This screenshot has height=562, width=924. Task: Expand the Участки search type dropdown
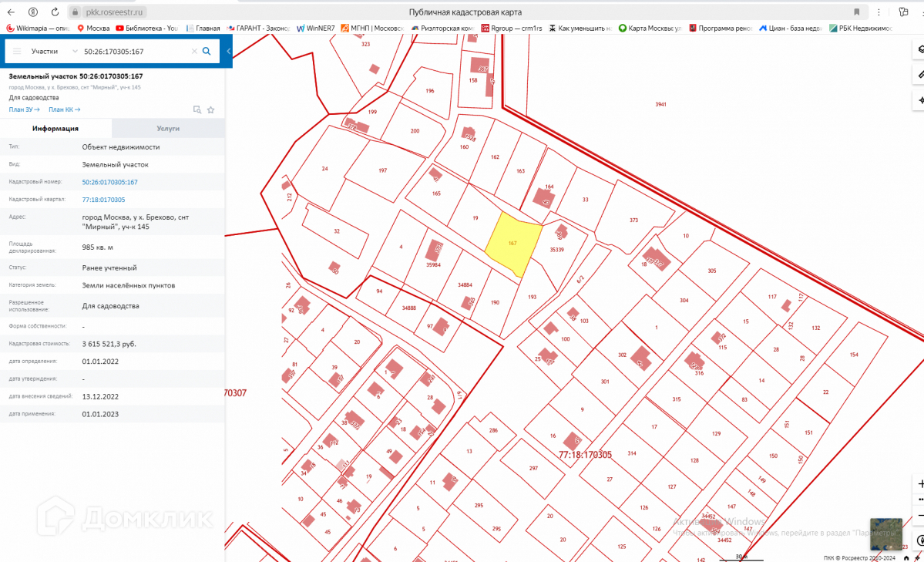74,51
